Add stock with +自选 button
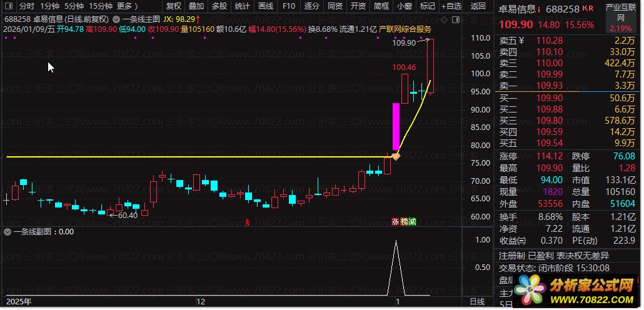Image resolution: width=644 pixels, height=310 pixels. click(451, 6)
